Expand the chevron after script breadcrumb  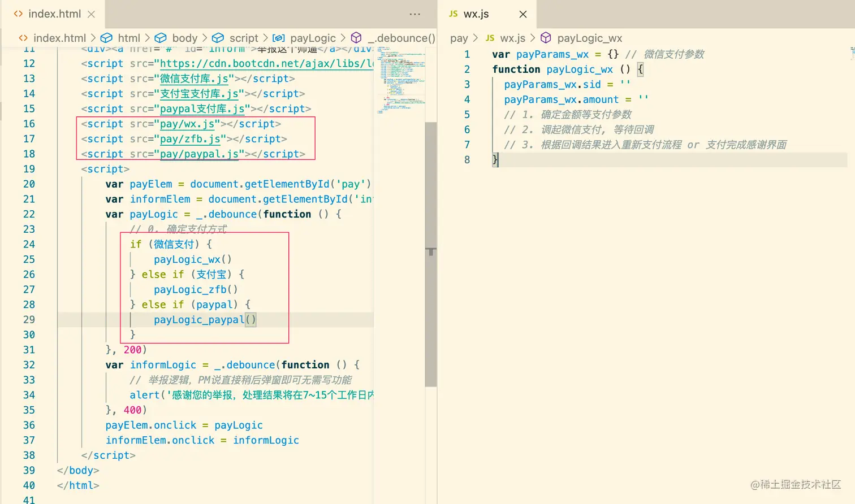265,38
